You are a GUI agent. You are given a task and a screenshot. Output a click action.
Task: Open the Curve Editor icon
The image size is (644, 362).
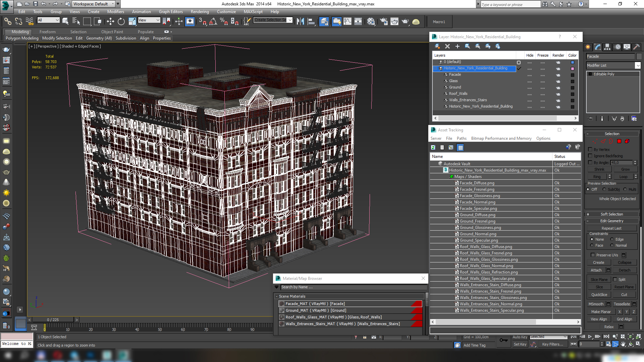click(347, 21)
